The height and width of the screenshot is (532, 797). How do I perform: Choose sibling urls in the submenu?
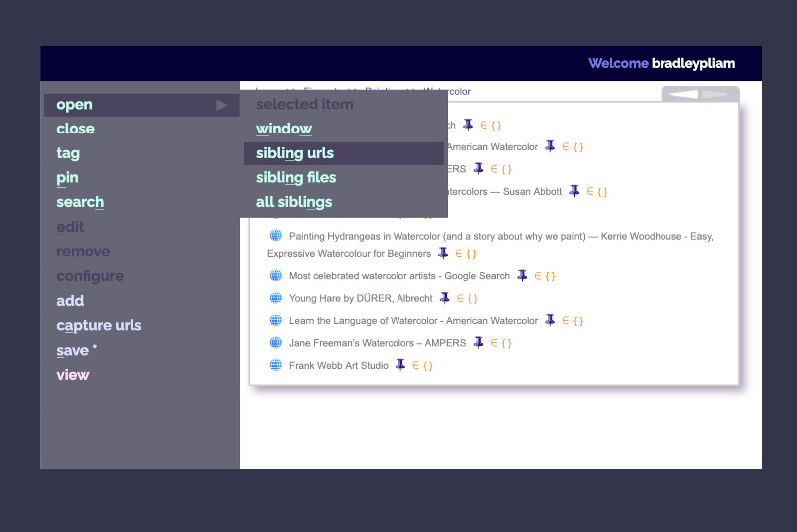click(344, 153)
